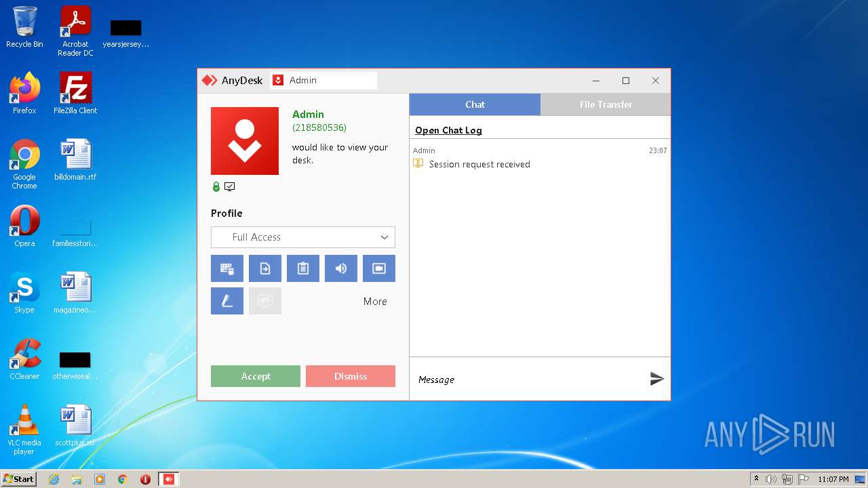Click the Admin ID 218580536 text

(319, 127)
